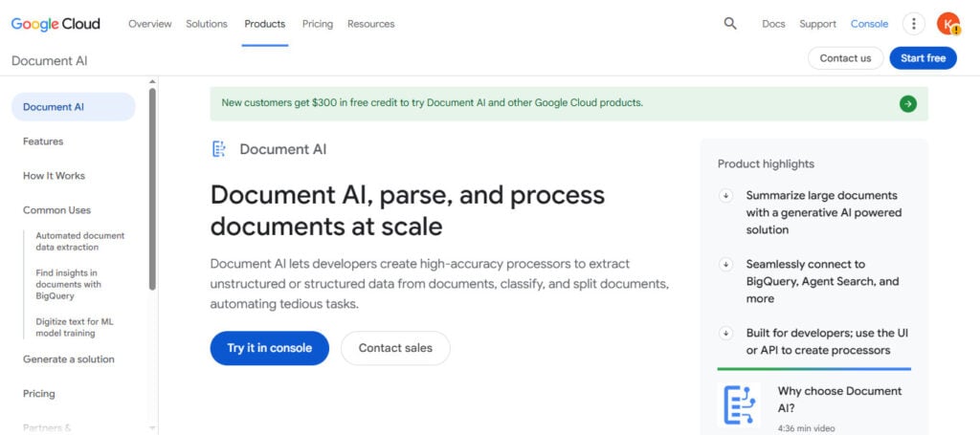Select the Products nav tab
This screenshot has width=980, height=435.
(265, 24)
